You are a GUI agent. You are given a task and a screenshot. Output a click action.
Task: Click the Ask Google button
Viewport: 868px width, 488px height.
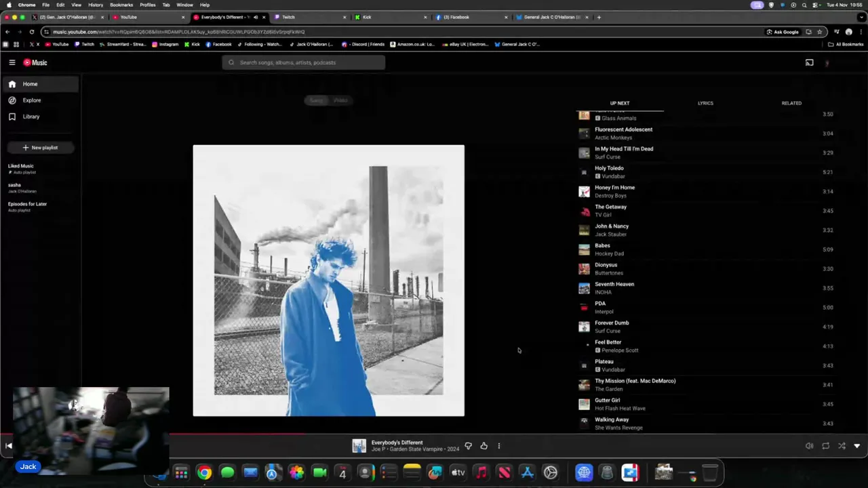(783, 32)
